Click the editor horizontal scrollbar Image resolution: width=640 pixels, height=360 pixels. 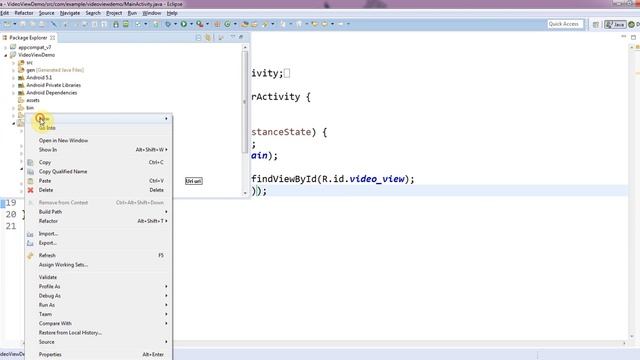coord(400,343)
